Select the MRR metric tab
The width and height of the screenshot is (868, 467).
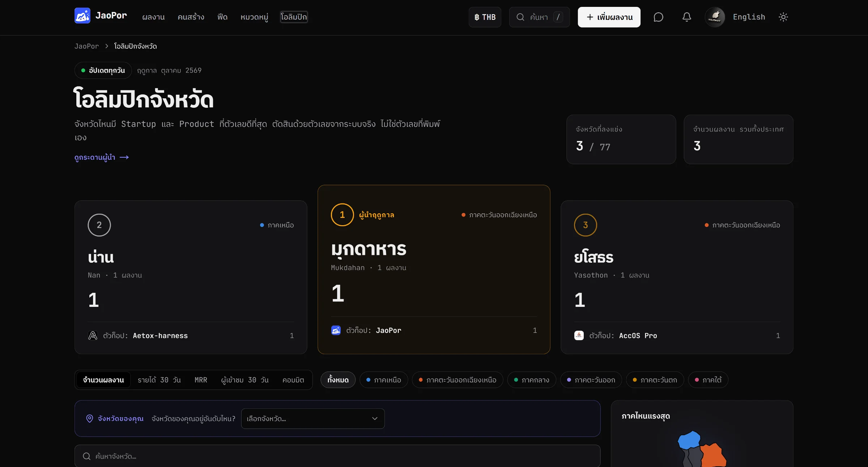pos(201,380)
